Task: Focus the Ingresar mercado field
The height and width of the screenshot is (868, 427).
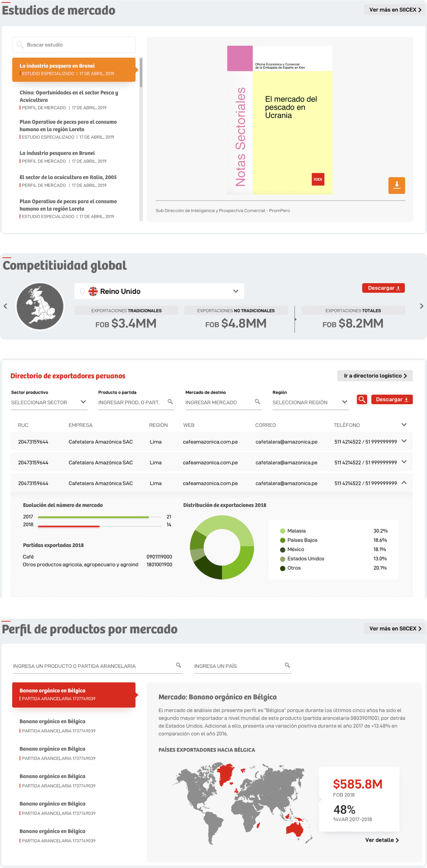Action: pos(223,402)
